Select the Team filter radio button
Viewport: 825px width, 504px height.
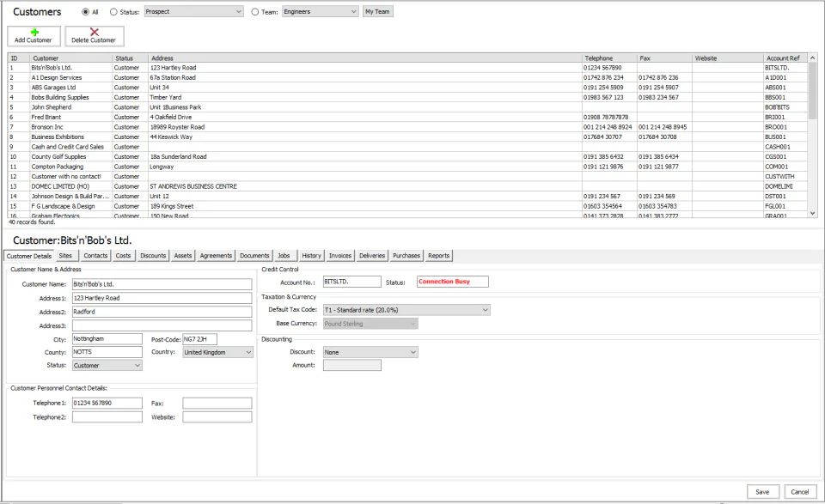(x=255, y=11)
